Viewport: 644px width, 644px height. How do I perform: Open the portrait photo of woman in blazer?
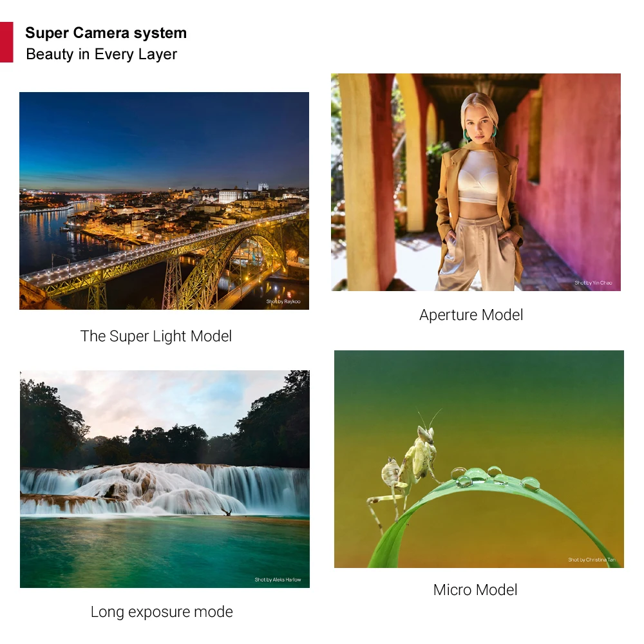point(476,182)
